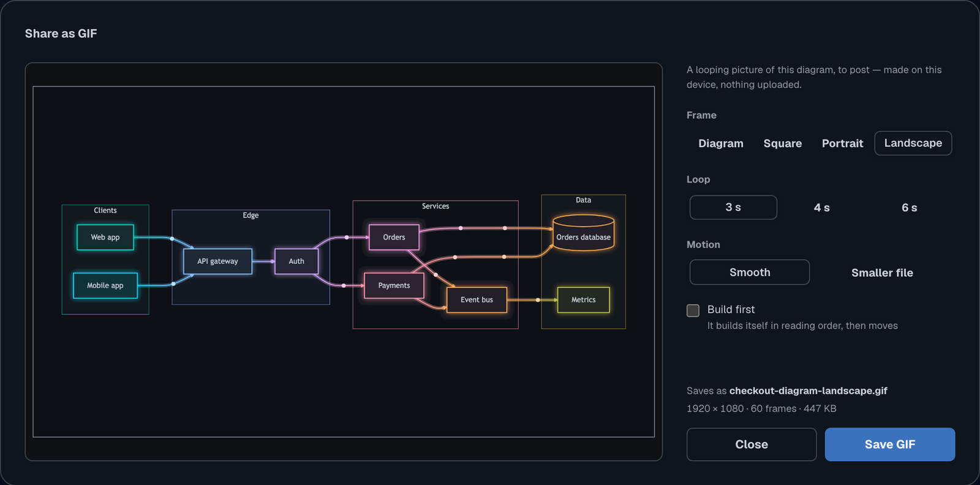Click the Web app node in preview
The width and height of the screenshot is (980, 485).
(x=105, y=238)
